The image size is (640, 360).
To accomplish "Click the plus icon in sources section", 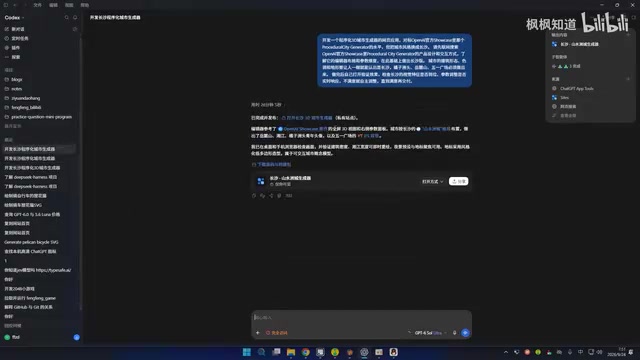I will coord(628,79).
